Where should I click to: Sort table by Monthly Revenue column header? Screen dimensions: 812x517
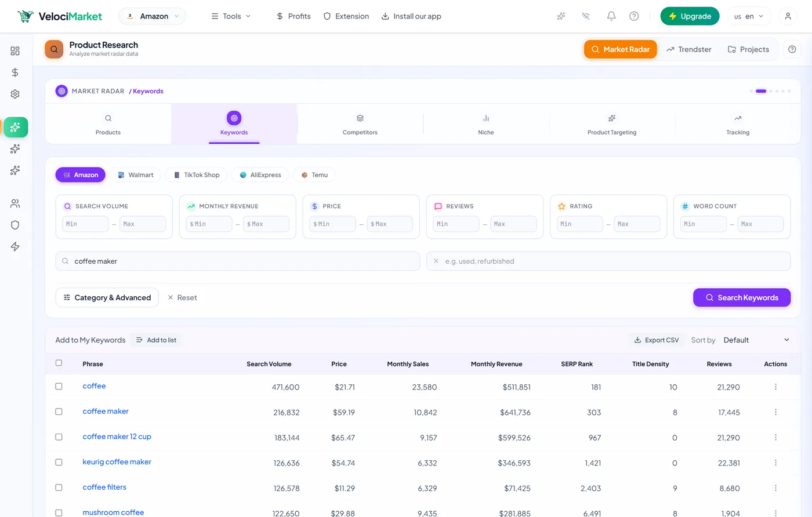point(496,364)
